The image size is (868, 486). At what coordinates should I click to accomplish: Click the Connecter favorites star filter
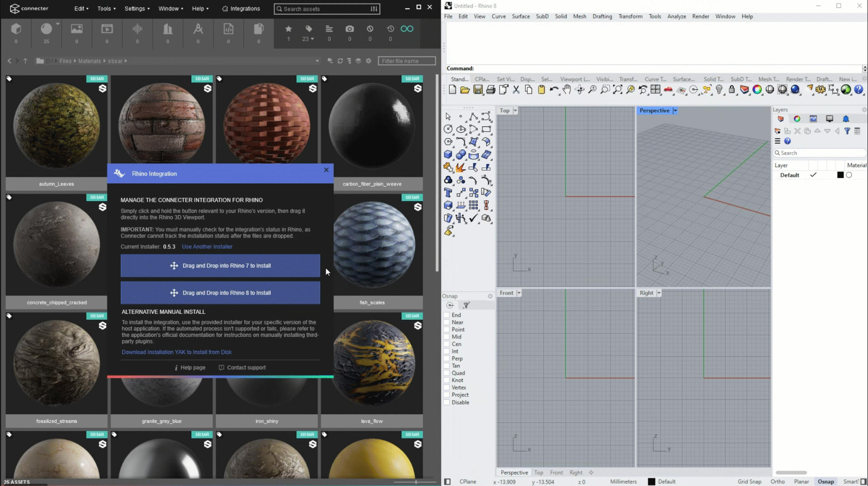click(288, 29)
